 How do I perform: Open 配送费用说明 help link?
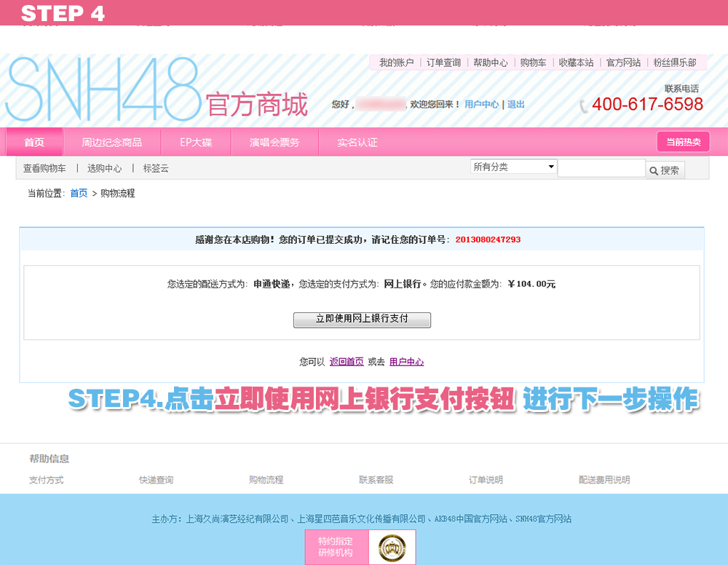[604, 480]
